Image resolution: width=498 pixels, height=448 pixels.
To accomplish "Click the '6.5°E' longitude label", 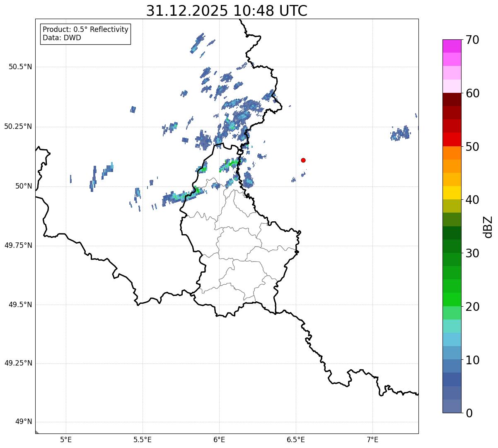I will pos(296,439).
